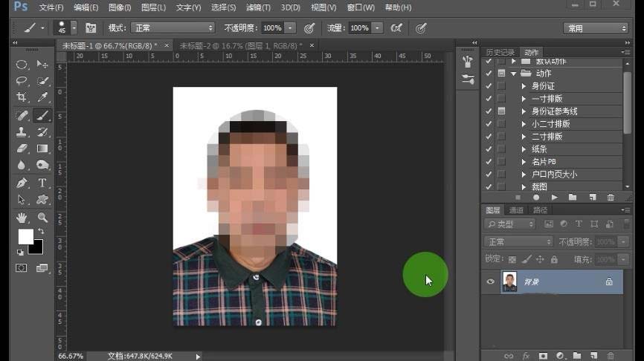644x361 pixels.
Task: Select the Lasso tool
Action: coord(22,81)
